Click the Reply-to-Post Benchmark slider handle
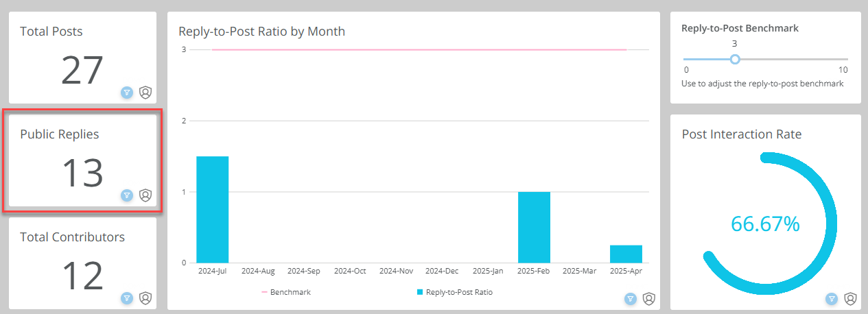The height and width of the screenshot is (314, 868). point(735,60)
